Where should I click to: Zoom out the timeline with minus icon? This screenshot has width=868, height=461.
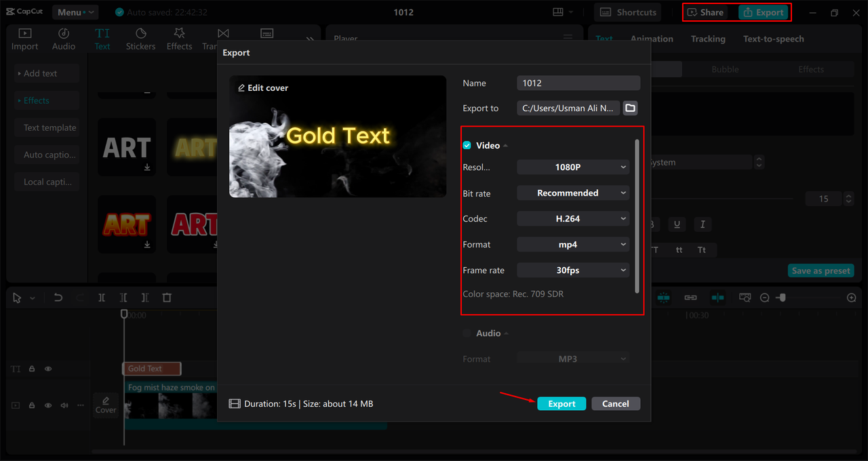pos(764,298)
